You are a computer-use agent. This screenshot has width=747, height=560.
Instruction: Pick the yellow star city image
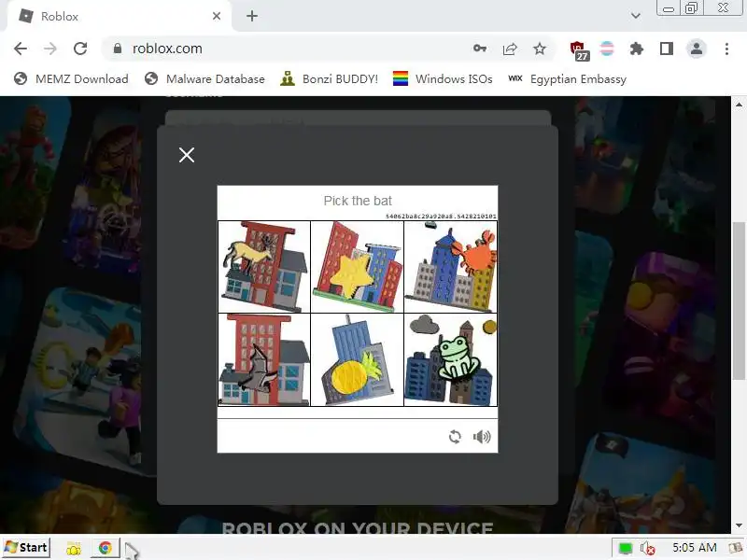click(x=357, y=267)
